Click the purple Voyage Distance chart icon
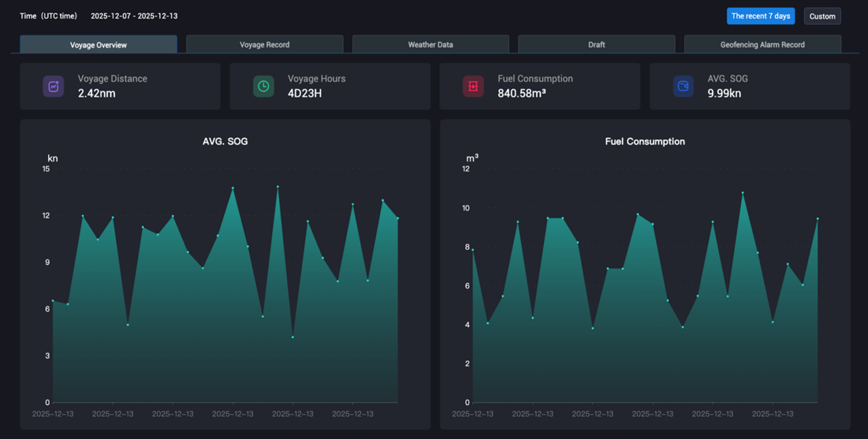 53,87
